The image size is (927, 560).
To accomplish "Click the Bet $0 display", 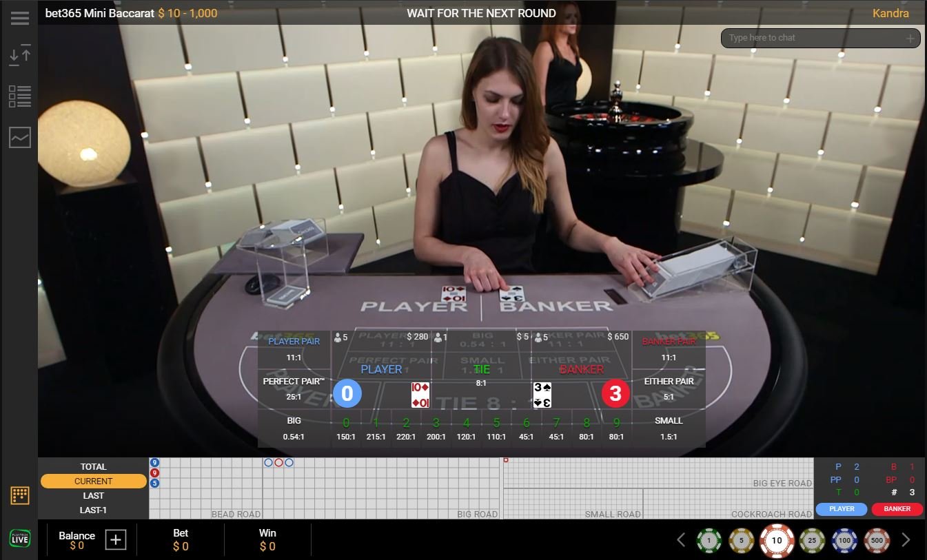I will (181, 541).
